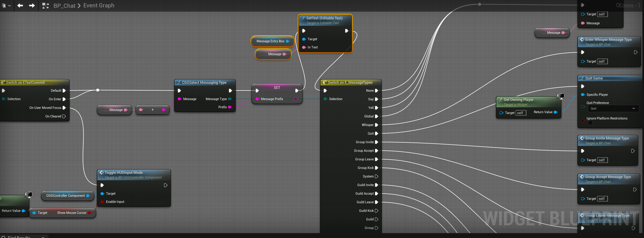Click the Whisper execution output pin

[376, 125]
